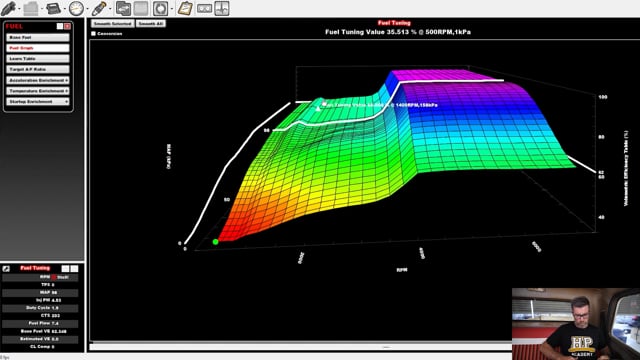The image size is (640, 360).
Task: Click the RPM Stall readout row
Action: [40, 277]
